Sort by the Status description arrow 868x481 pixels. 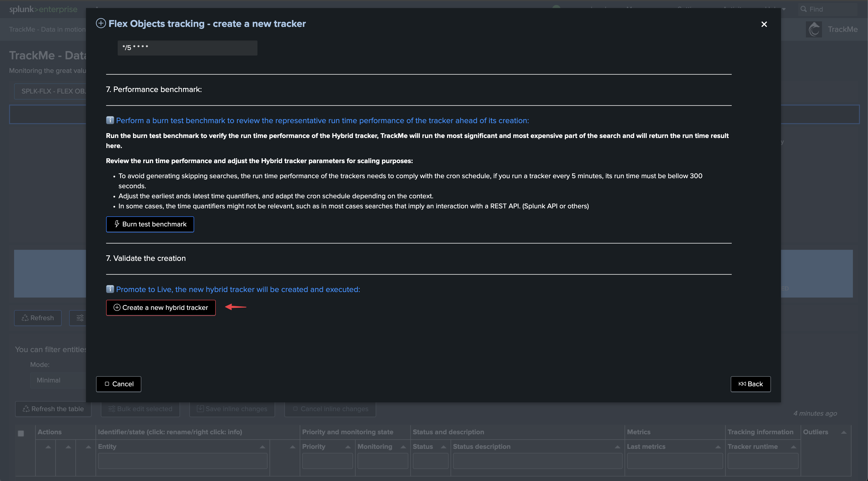(x=617, y=447)
